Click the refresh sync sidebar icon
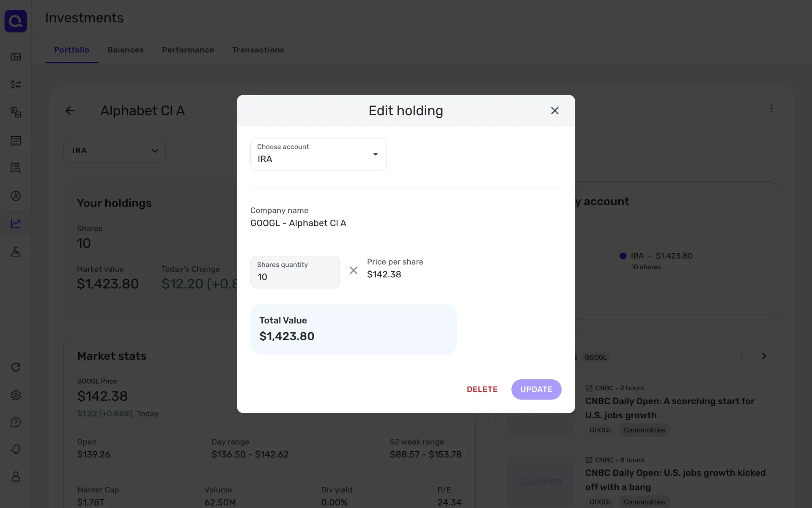The image size is (812, 508). [x=16, y=367]
